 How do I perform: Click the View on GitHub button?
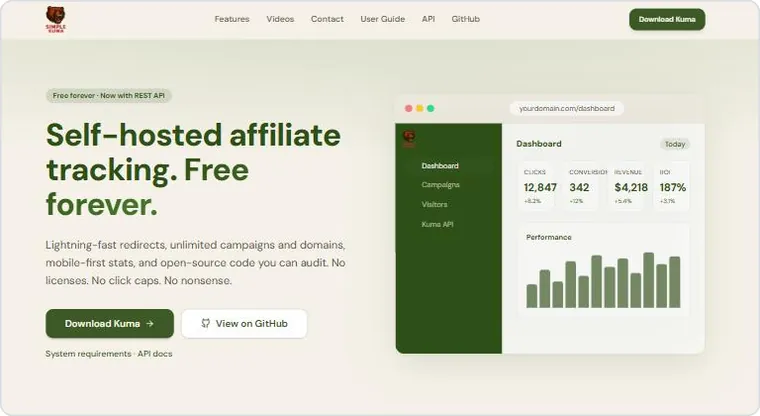(x=244, y=323)
